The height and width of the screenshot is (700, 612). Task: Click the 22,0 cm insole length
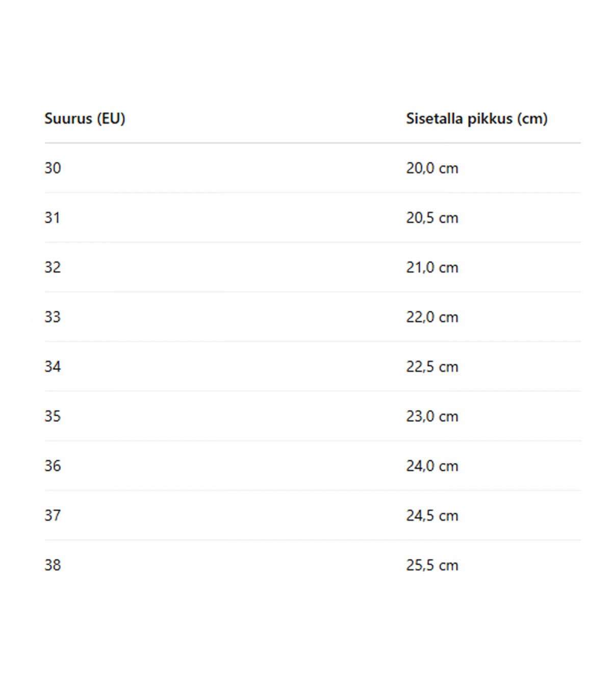[x=432, y=317]
